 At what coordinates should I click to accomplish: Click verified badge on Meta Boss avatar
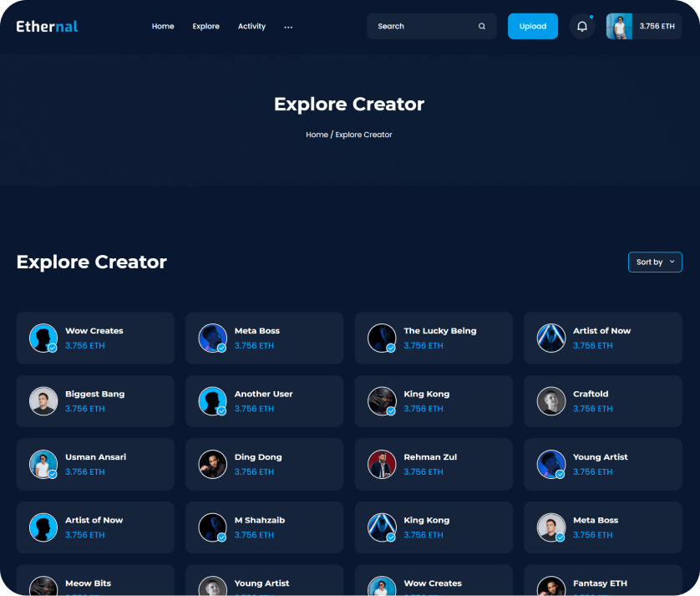[222, 348]
